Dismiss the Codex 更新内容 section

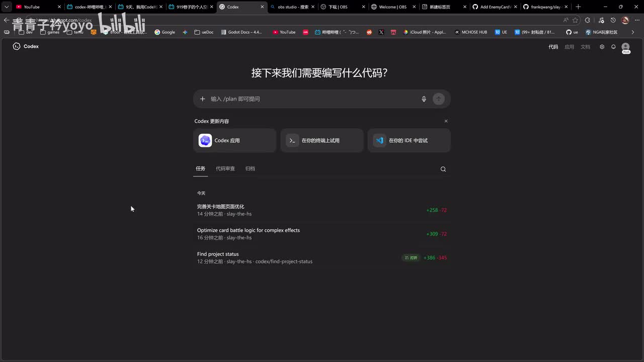(446, 121)
